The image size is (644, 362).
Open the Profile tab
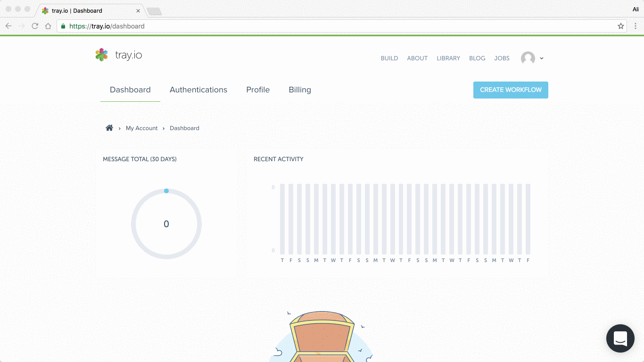pos(258,90)
